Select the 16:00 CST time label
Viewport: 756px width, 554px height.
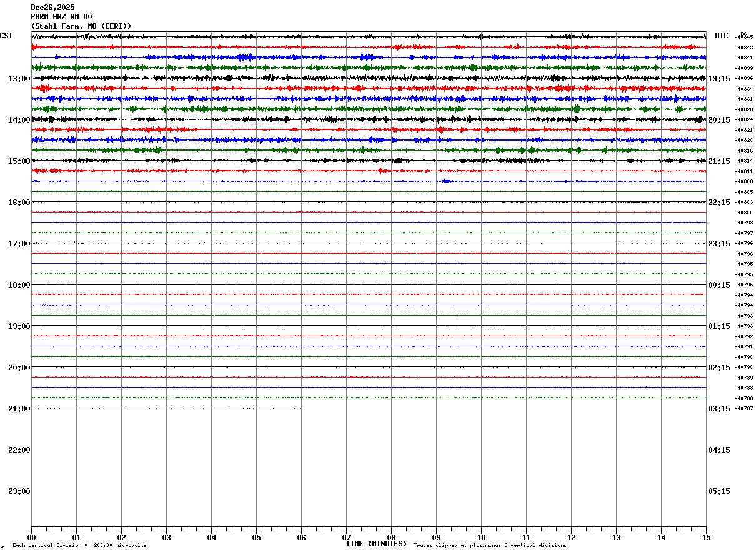coord(19,203)
